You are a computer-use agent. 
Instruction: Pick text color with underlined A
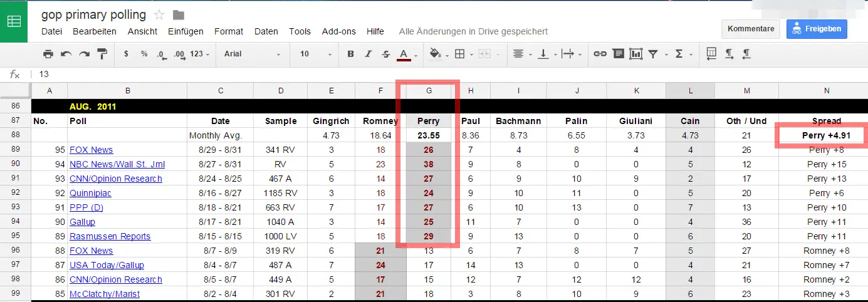click(404, 54)
